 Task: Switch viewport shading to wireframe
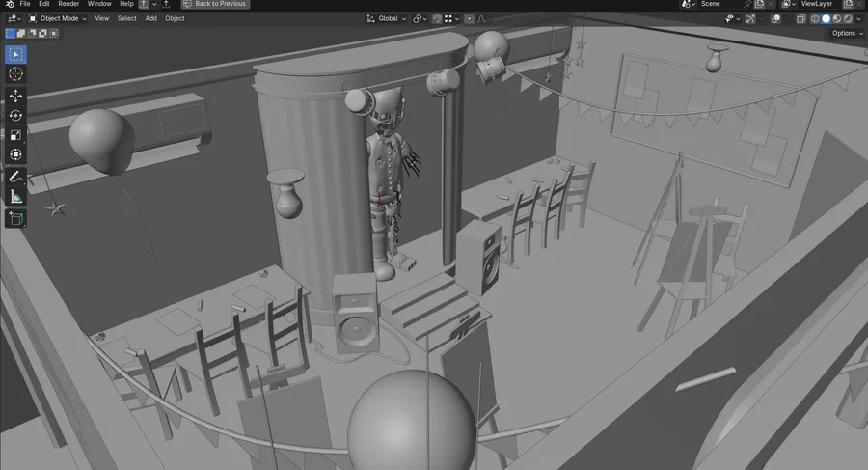coord(815,19)
